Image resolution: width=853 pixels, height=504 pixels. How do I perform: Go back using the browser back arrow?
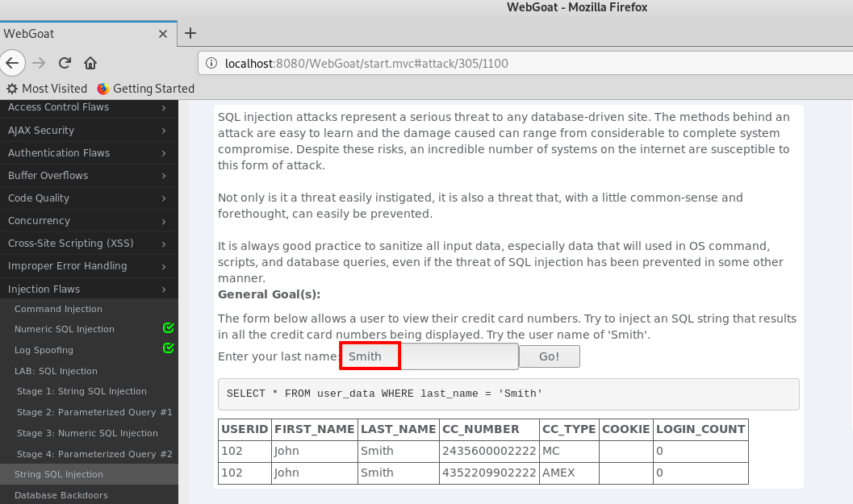(x=13, y=63)
